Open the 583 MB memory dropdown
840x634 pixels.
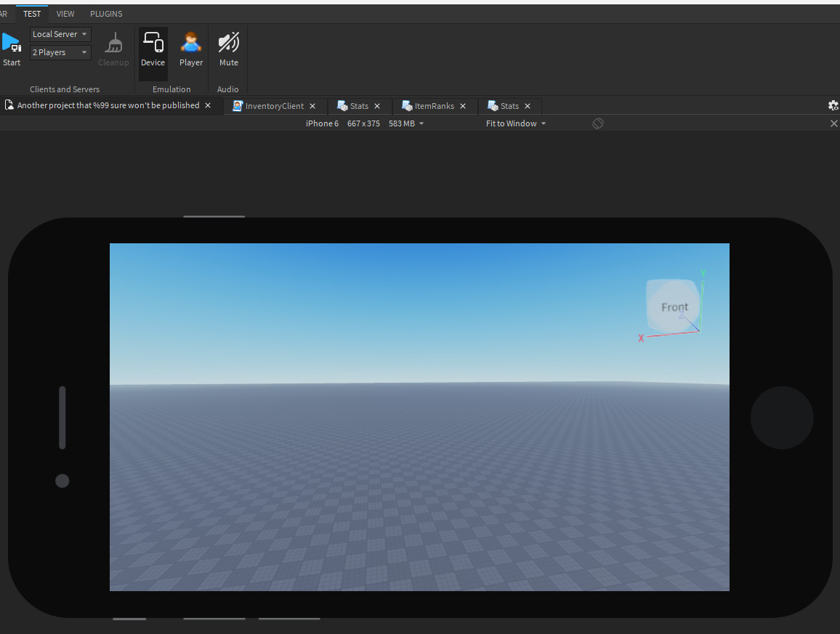(405, 123)
